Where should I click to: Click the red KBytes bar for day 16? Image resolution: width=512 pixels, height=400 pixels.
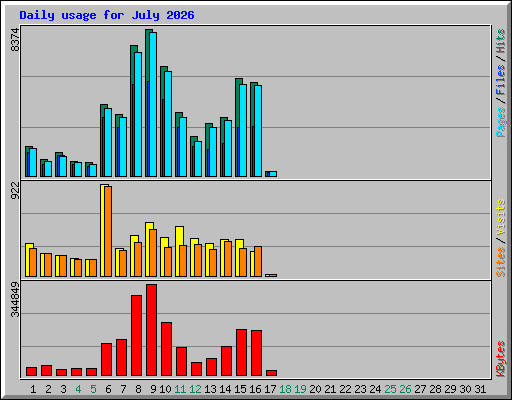[x=256, y=353]
